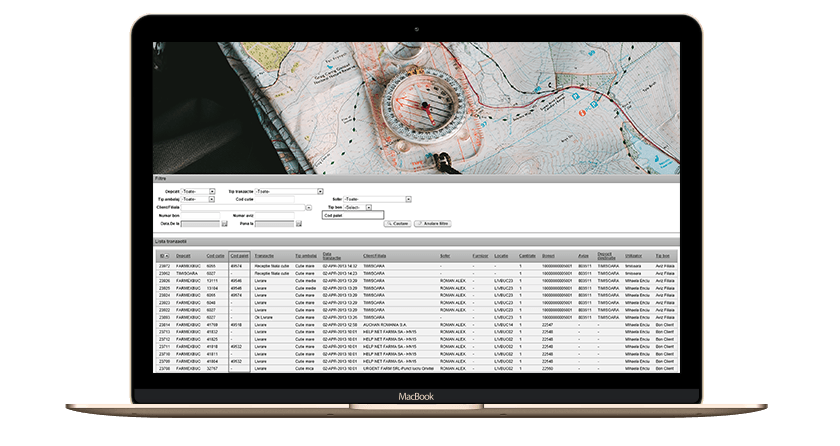This screenshot has width=840, height=446.
Task: Expand the Depozit dropdown
Action: 211,190
